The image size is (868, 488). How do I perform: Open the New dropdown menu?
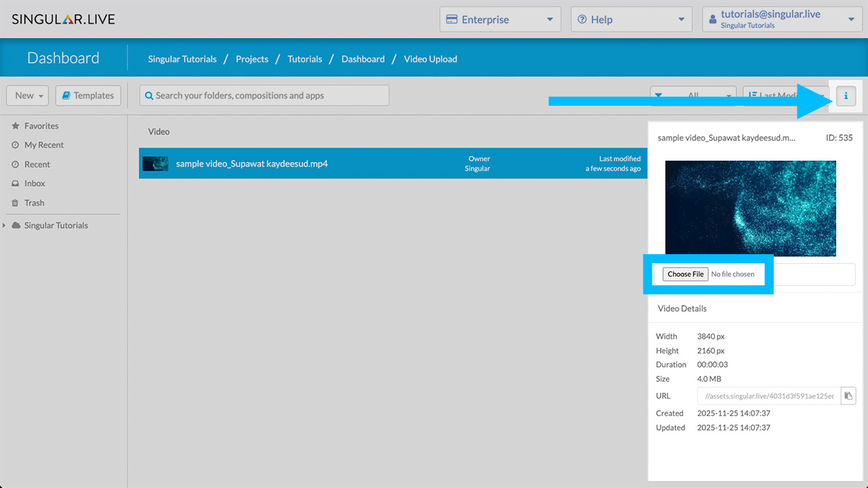tap(27, 95)
